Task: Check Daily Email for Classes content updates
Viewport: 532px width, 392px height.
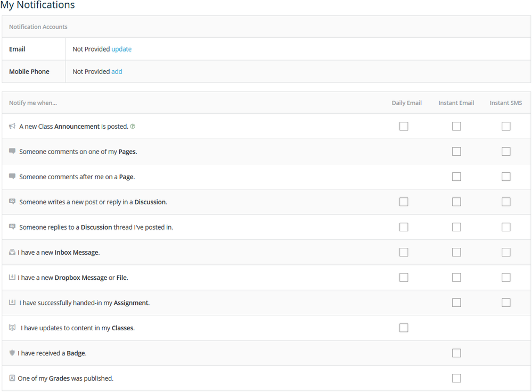Action: pos(404,328)
